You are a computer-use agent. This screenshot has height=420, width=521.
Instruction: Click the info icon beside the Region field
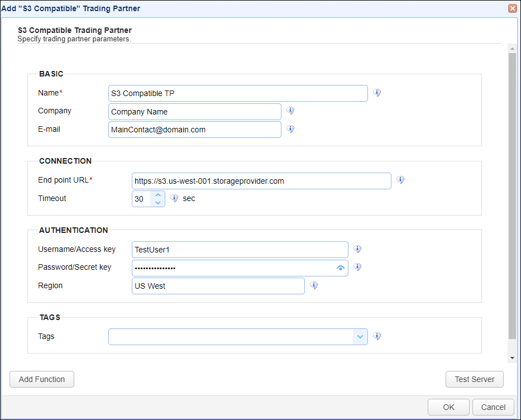pos(314,285)
